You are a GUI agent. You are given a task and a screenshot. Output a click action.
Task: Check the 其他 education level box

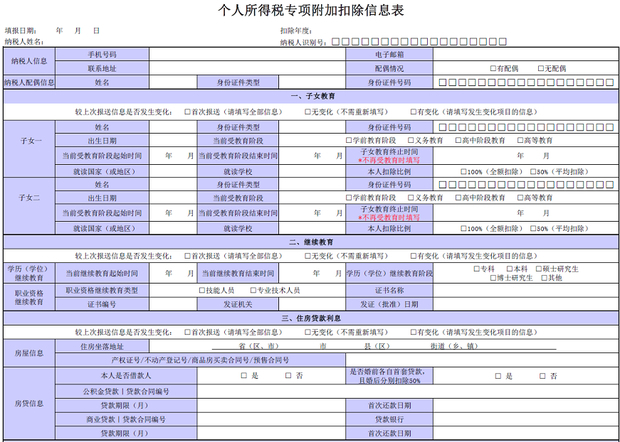[544, 278]
